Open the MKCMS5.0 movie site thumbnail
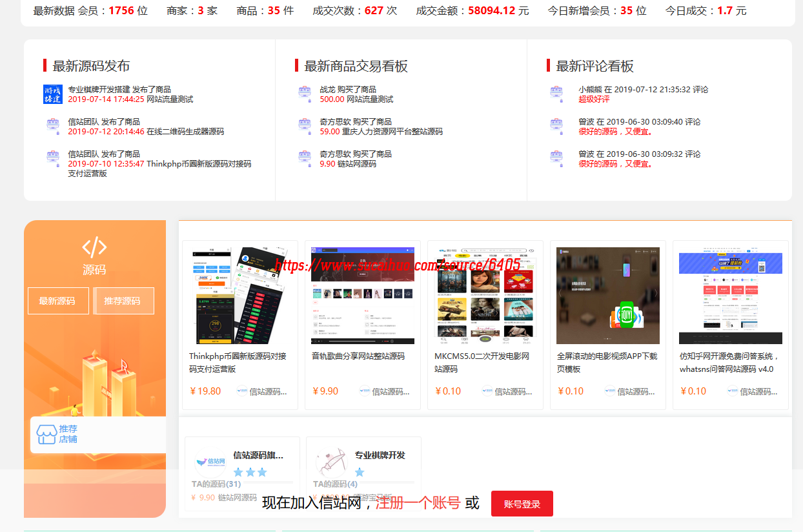This screenshot has height=532, width=803. (485, 296)
